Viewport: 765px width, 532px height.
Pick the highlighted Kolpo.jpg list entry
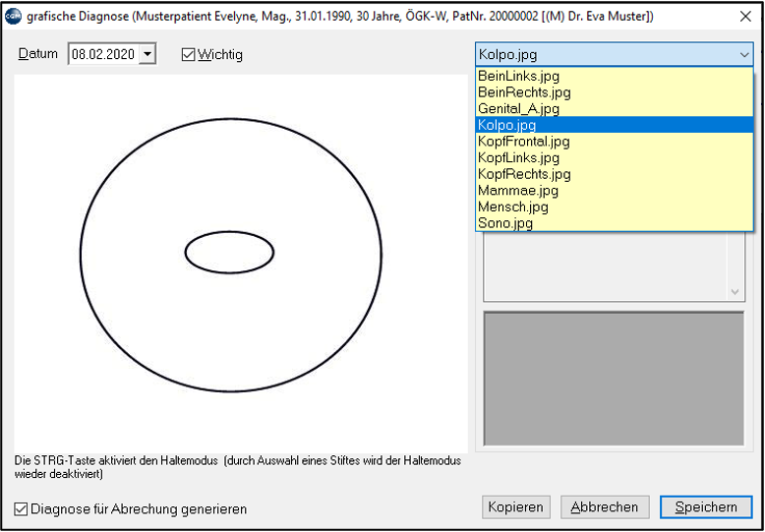[615, 125]
